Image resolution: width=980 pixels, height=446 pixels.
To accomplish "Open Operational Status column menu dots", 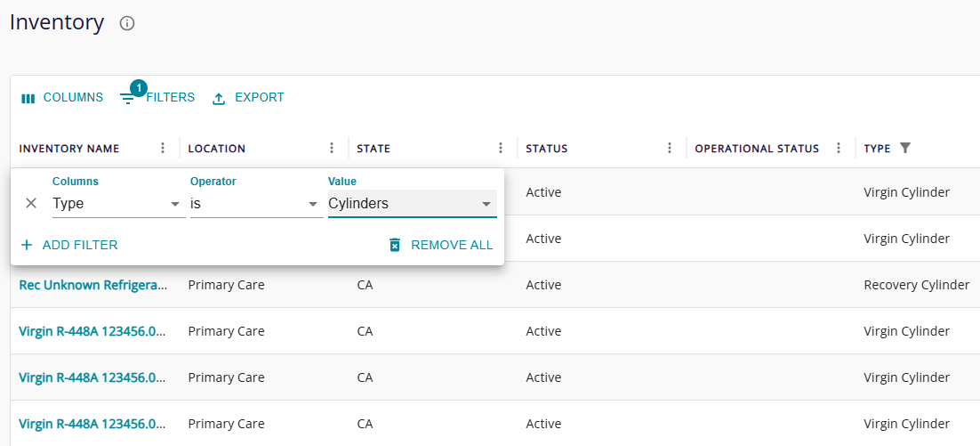I will pos(838,149).
